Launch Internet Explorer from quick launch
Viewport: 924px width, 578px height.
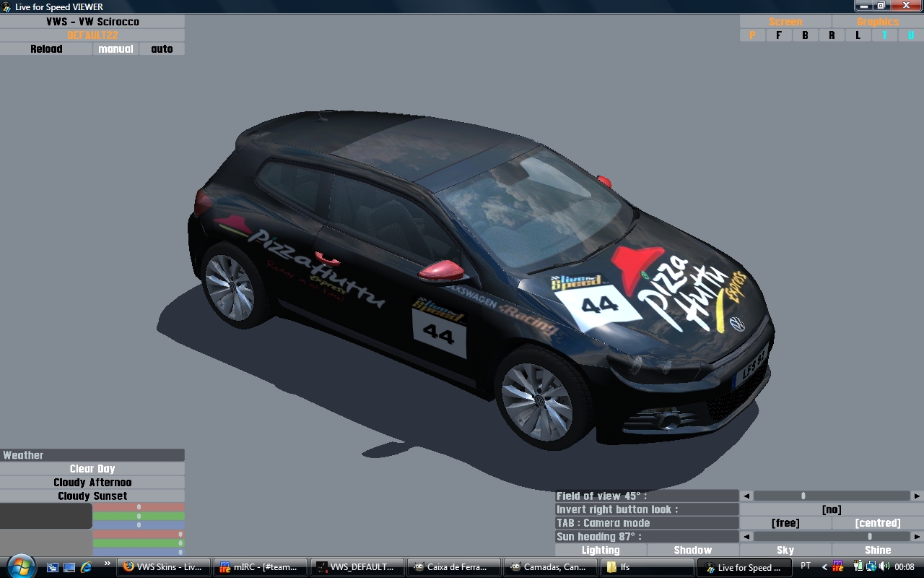(87, 568)
